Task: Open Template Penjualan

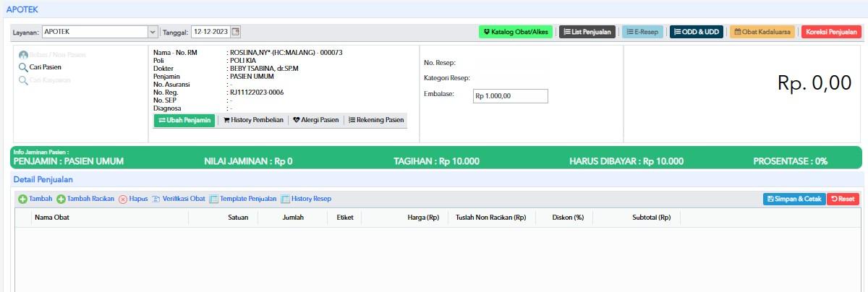Action: (243, 199)
